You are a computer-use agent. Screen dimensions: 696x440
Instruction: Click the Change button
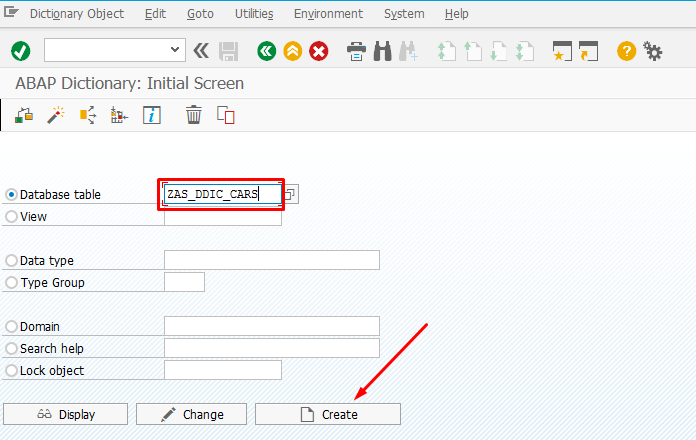[x=191, y=414]
